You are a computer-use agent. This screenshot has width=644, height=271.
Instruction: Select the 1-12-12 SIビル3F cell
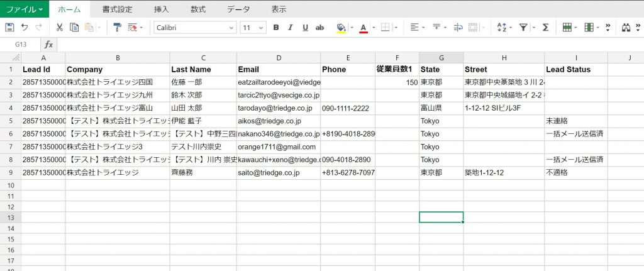pos(504,108)
